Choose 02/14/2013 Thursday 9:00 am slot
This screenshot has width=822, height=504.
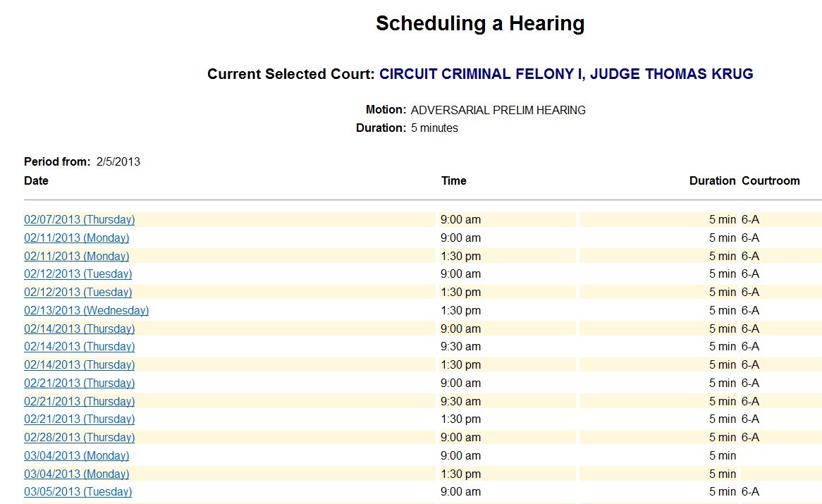coord(79,329)
